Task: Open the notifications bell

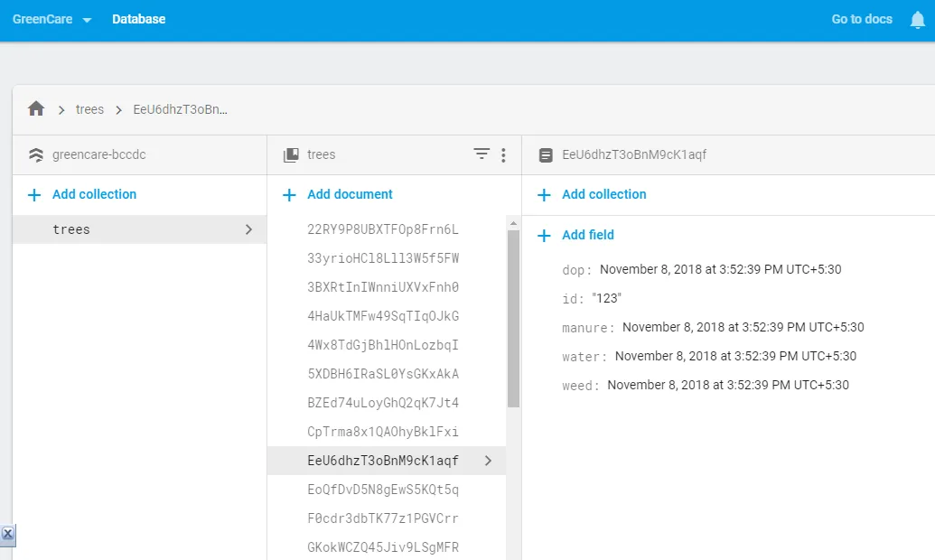Action: pyautogui.click(x=917, y=20)
